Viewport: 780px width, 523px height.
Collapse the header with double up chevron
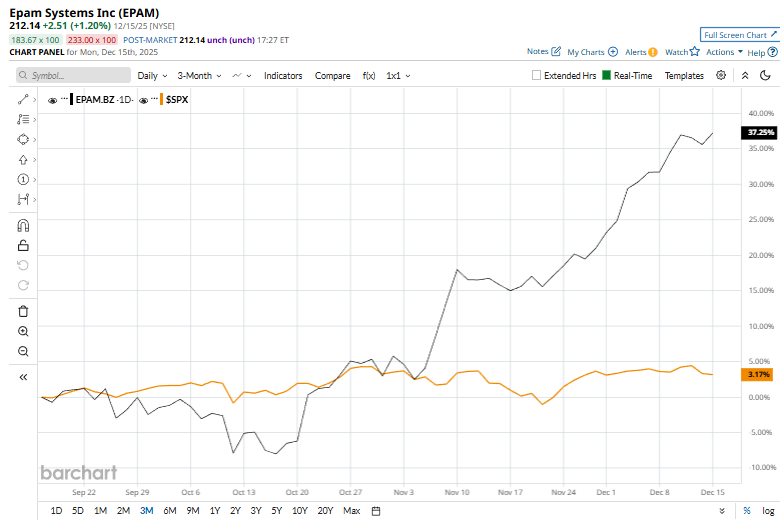[745, 76]
